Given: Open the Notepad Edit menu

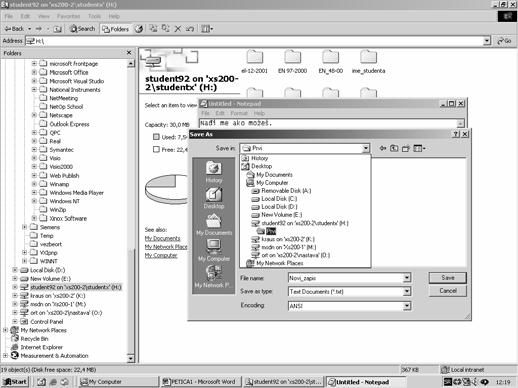Looking at the screenshot, I should pos(220,113).
